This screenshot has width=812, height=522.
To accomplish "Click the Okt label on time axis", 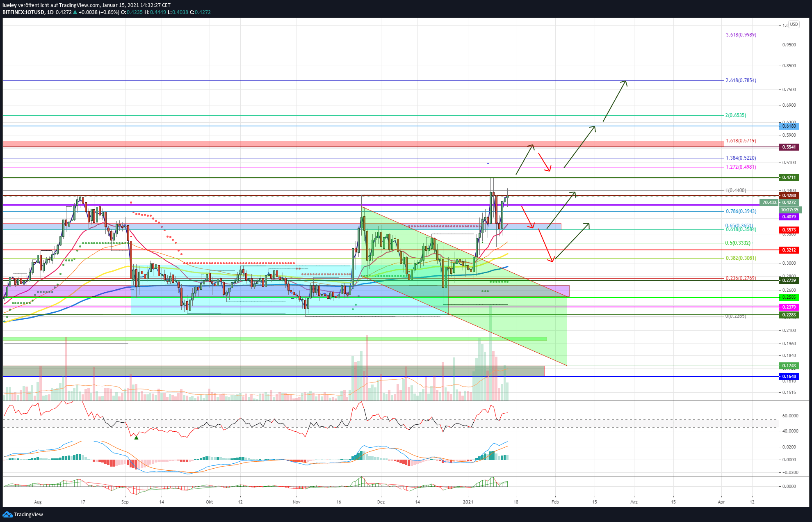I will 209,502.
